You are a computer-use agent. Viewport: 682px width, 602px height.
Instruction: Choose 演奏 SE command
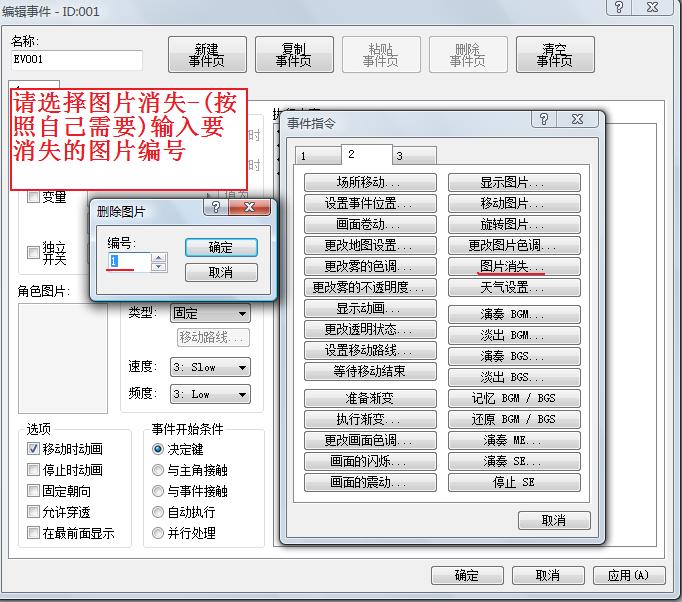[x=514, y=461]
